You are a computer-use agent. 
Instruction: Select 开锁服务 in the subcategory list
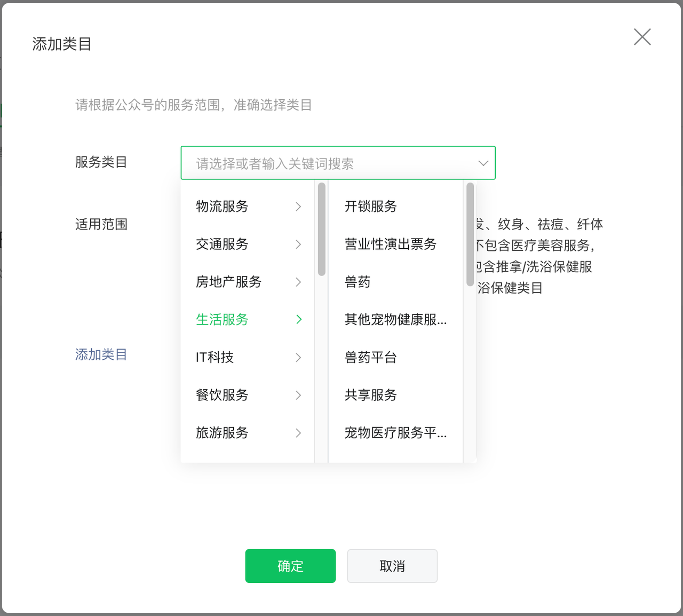tap(370, 207)
